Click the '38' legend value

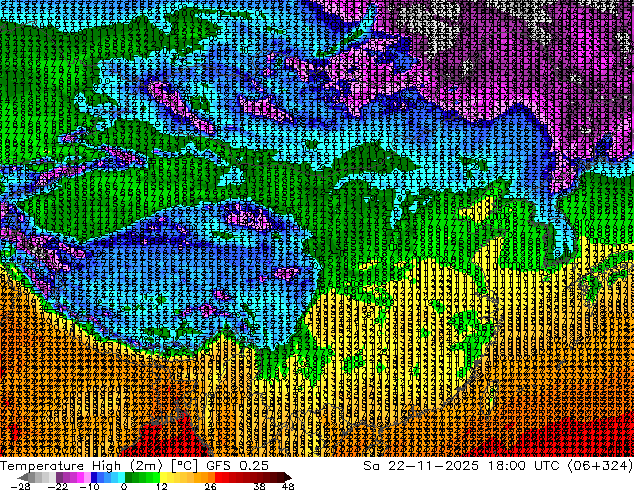pyautogui.click(x=260, y=486)
